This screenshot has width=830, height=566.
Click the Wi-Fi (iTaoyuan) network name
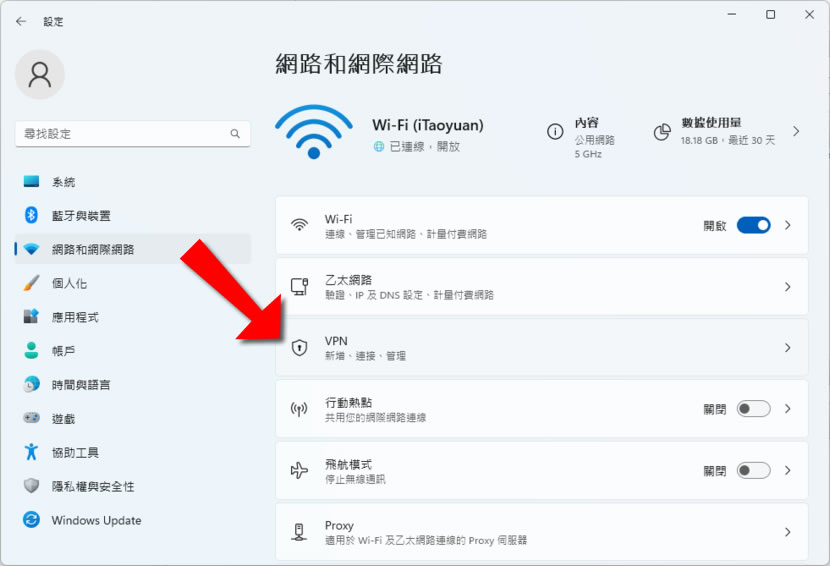428,125
